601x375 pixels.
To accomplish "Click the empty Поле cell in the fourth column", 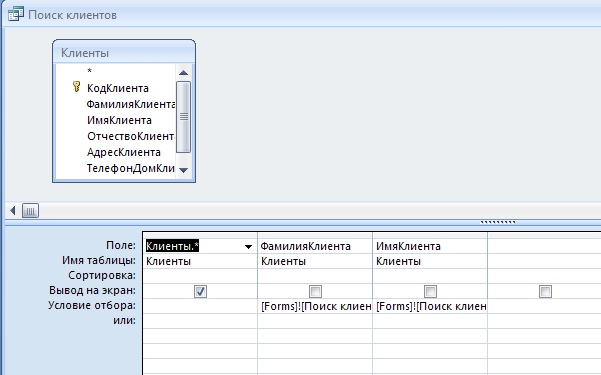I will tap(545, 246).
